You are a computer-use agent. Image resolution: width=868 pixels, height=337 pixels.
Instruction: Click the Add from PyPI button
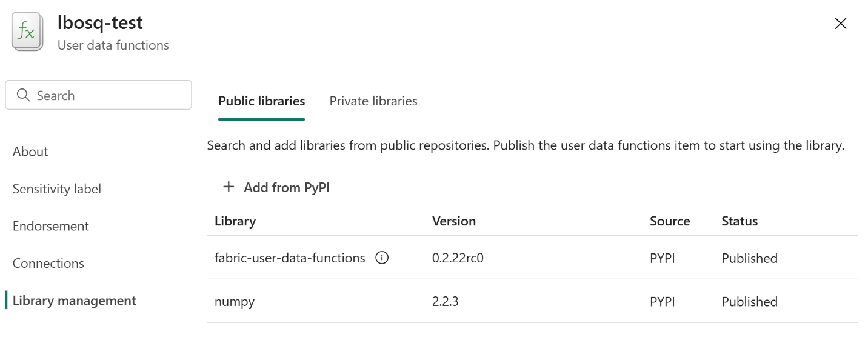tap(276, 187)
